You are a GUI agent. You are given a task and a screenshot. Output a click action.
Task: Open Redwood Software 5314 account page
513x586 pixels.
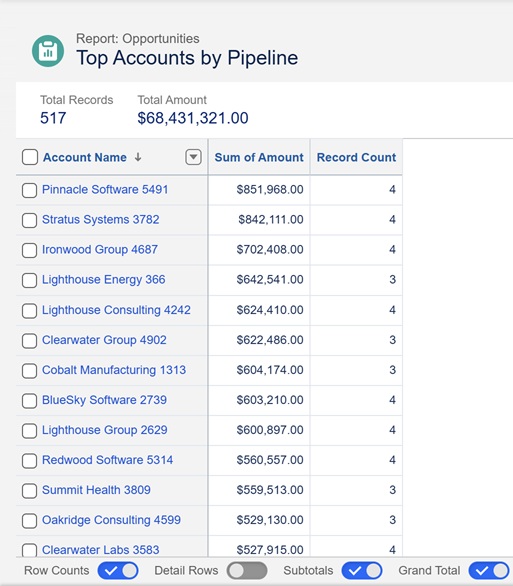pos(107,460)
